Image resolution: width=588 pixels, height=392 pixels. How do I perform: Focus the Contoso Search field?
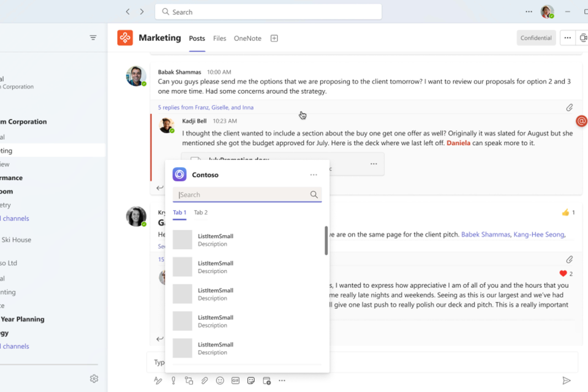click(x=247, y=194)
